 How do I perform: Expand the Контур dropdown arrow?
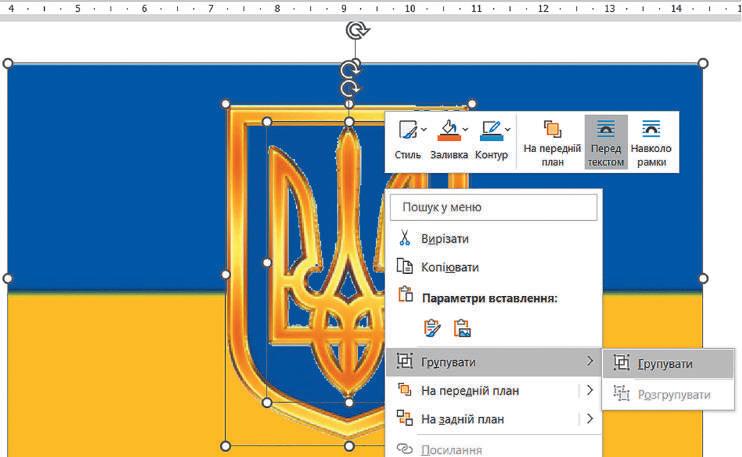(x=507, y=129)
